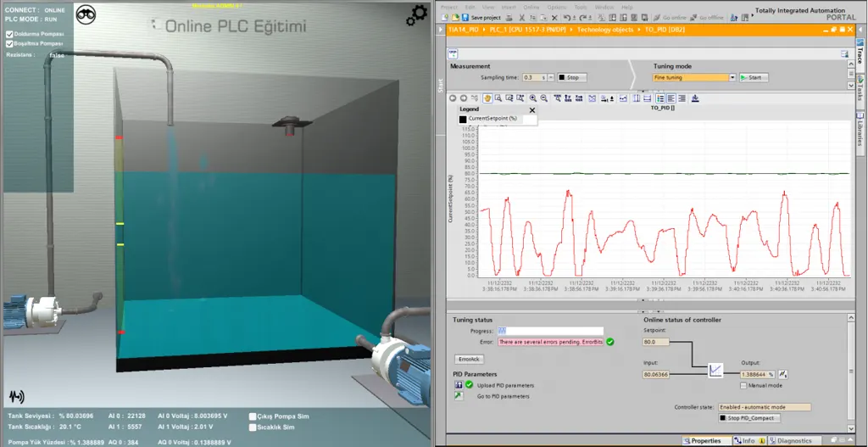868x447 pixels.
Task: Click the icon at right of tuning panel header
Action: pos(845,53)
